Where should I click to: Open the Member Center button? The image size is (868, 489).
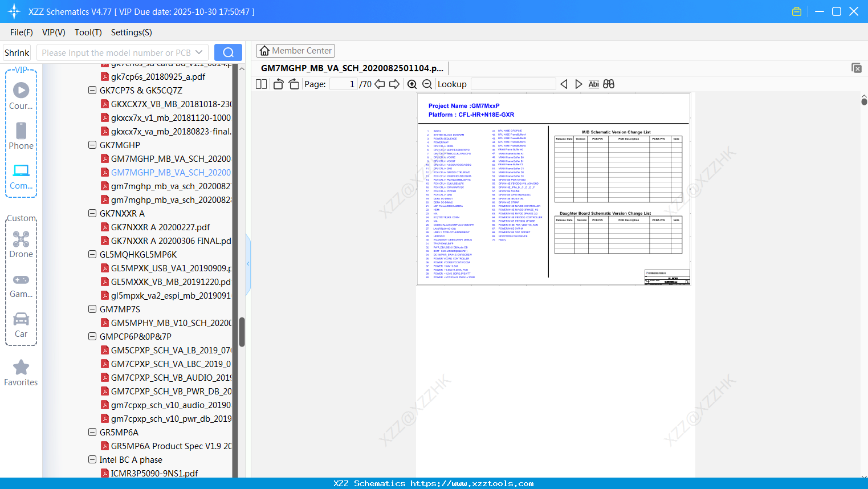[295, 51]
